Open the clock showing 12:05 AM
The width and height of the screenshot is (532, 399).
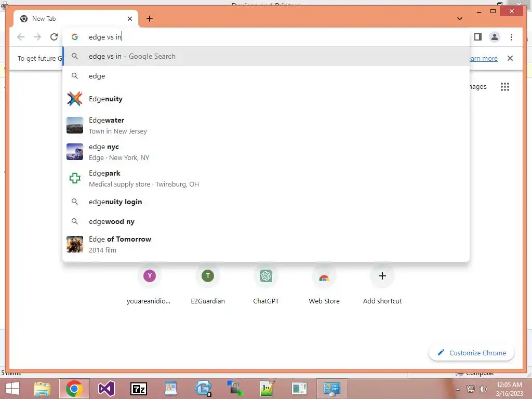click(509, 389)
